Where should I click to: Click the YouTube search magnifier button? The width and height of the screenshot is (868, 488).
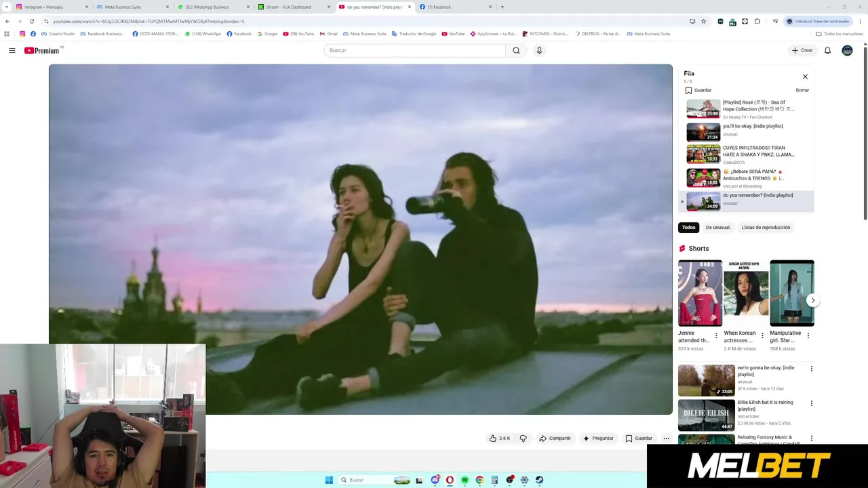516,50
